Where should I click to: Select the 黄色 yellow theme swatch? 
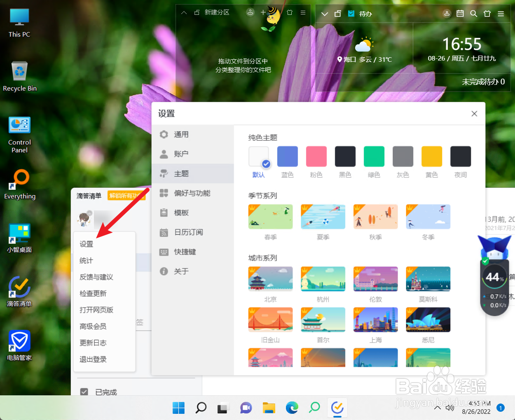(x=432, y=156)
